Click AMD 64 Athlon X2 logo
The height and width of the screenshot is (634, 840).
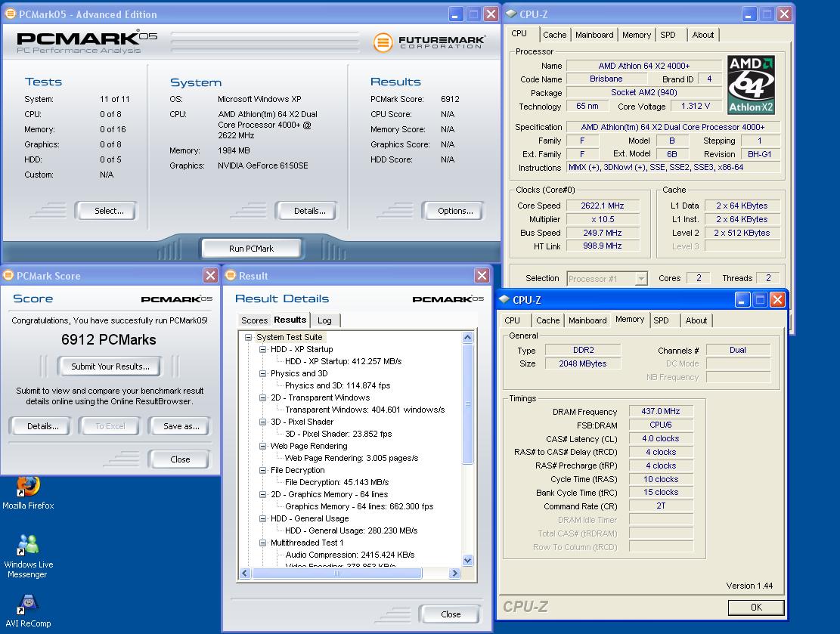tap(751, 85)
